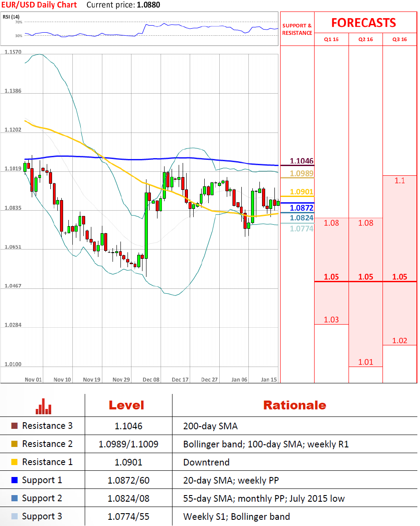Click the July 2015 low rationale text

(x=317, y=499)
